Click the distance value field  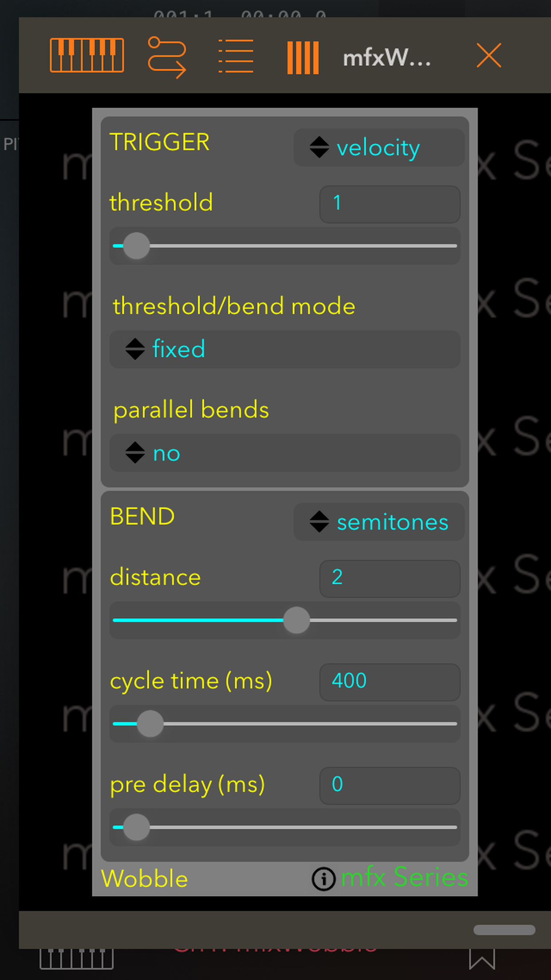[390, 578]
